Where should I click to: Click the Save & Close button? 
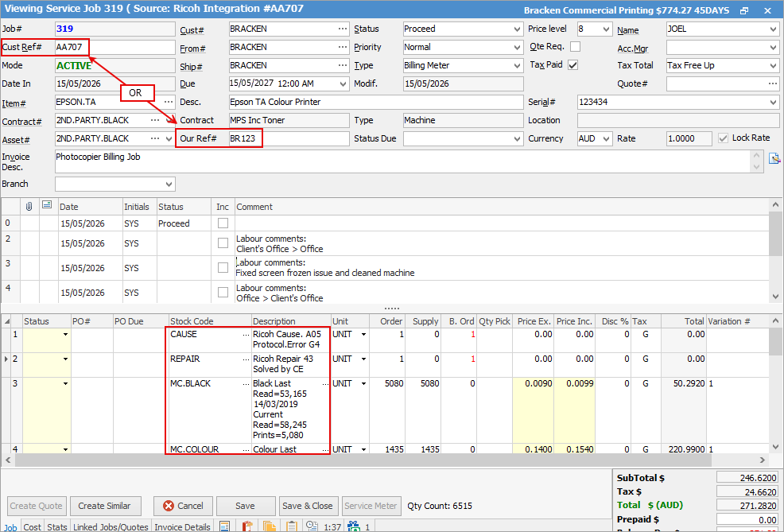(x=308, y=506)
